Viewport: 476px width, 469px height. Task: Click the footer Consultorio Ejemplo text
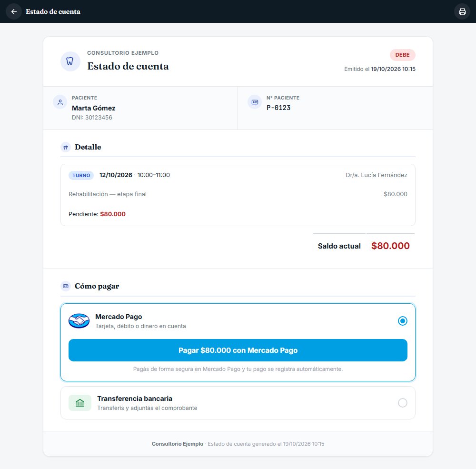(x=178, y=444)
